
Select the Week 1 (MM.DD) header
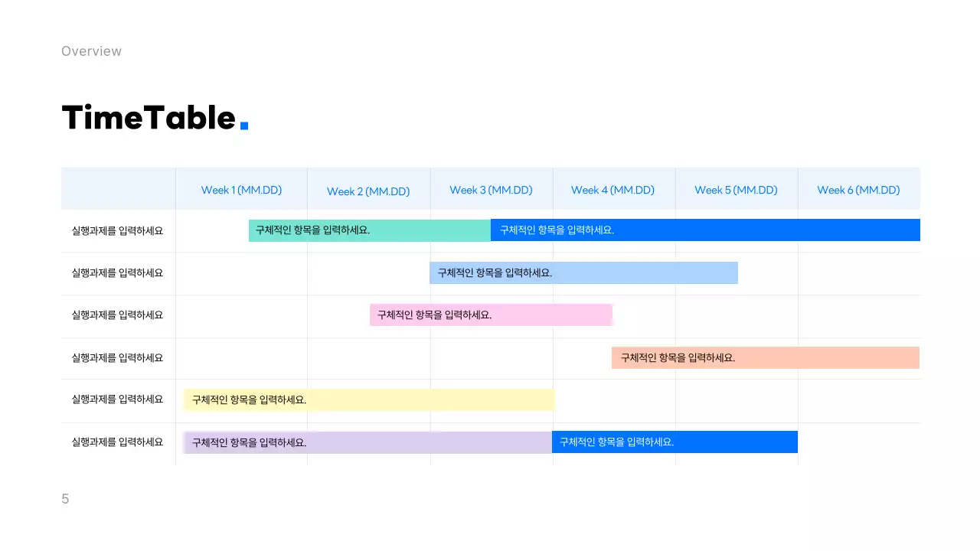pos(241,190)
